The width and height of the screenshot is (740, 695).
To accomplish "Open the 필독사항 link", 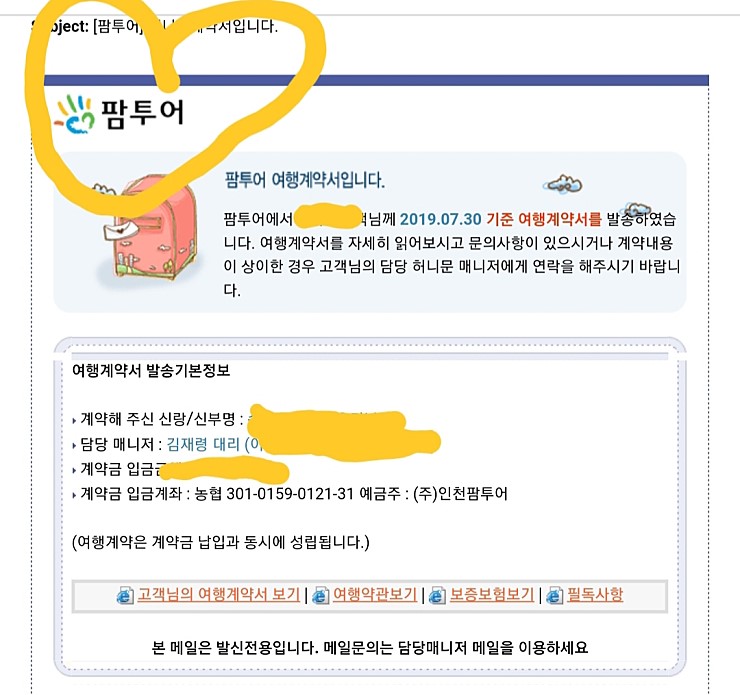I will 595,595.
